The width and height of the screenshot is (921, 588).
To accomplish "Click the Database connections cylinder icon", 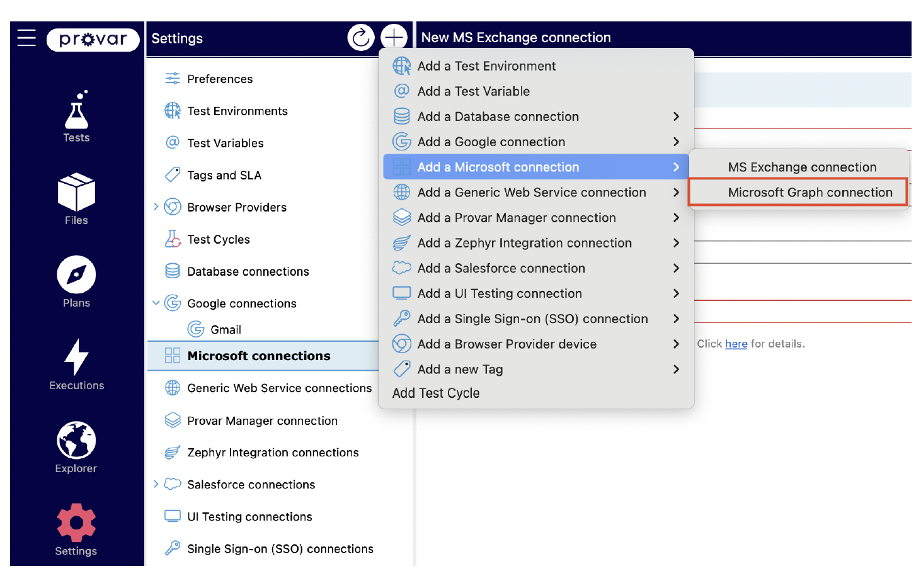I will click(x=173, y=271).
